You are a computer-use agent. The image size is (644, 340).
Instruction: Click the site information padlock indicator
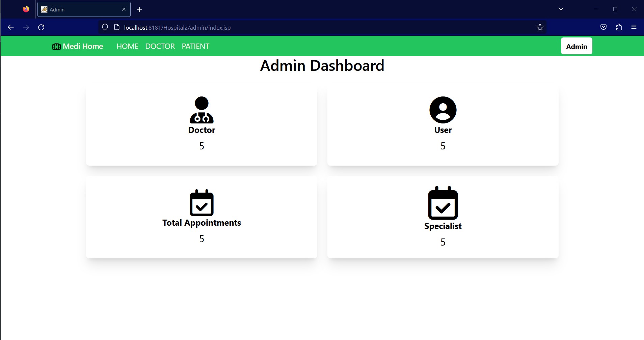click(116, 27)
